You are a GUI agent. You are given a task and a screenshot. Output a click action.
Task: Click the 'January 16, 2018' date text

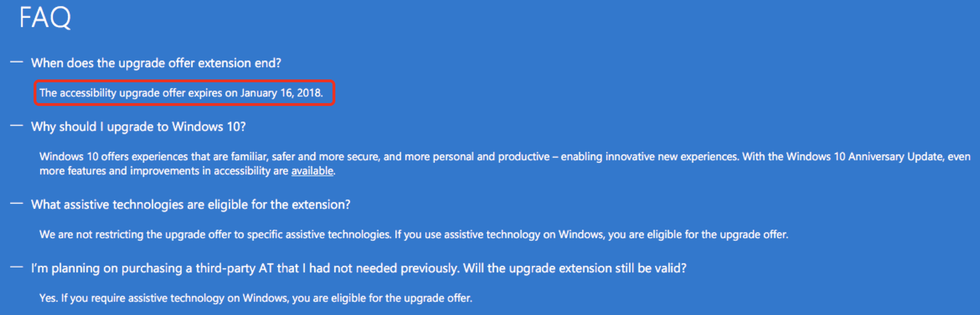[x=281, y=93]
